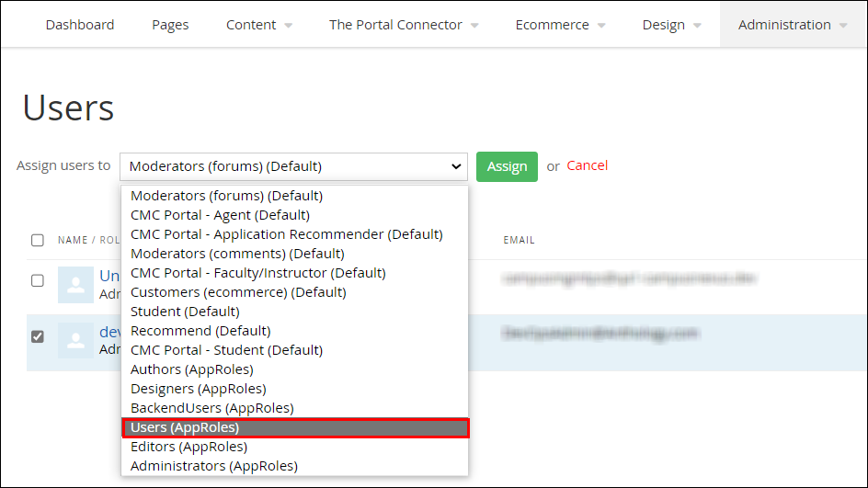The image size is (868, 488).
Task: Open the Dashboard tab
Action: pyautogui.click(x=80, y=25)
